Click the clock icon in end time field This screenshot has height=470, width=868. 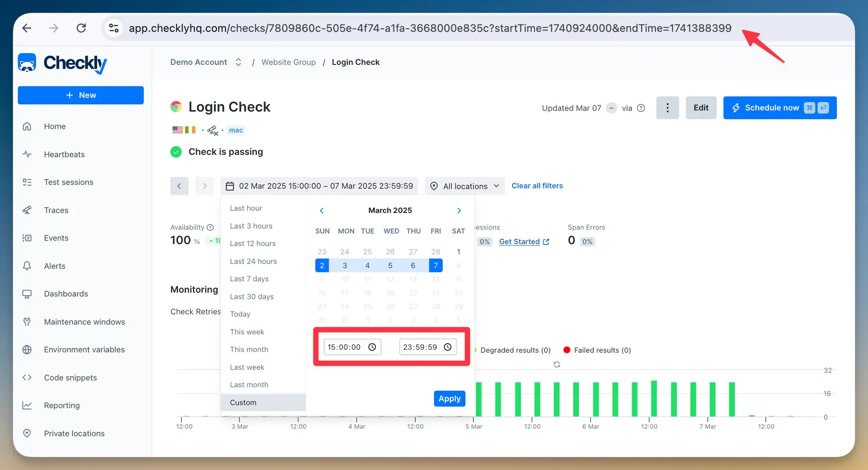[448, 347]
